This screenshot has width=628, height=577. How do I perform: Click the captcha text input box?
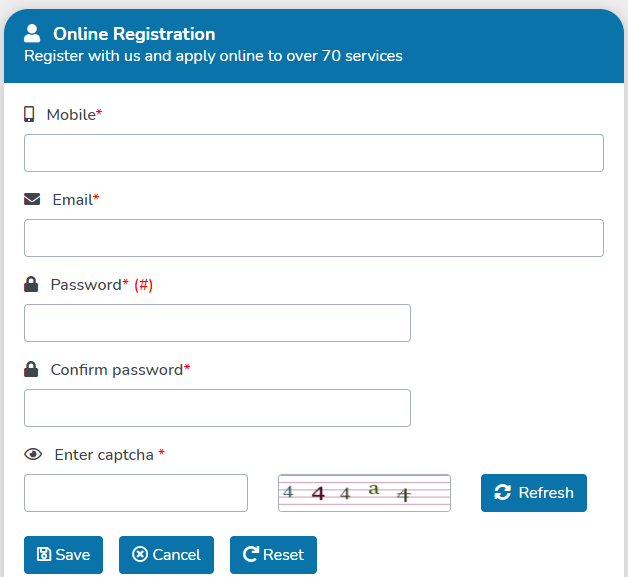coord(136,493)
